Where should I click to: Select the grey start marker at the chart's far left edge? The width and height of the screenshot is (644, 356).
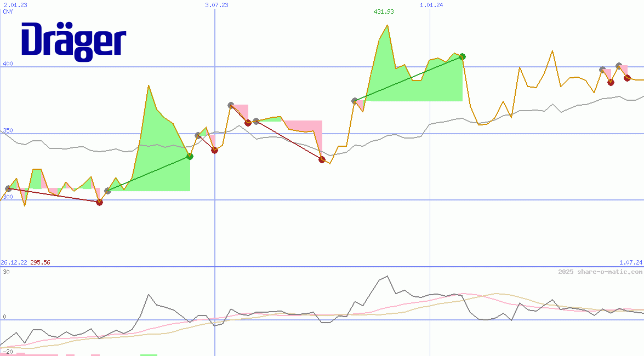tap(8, 188)
